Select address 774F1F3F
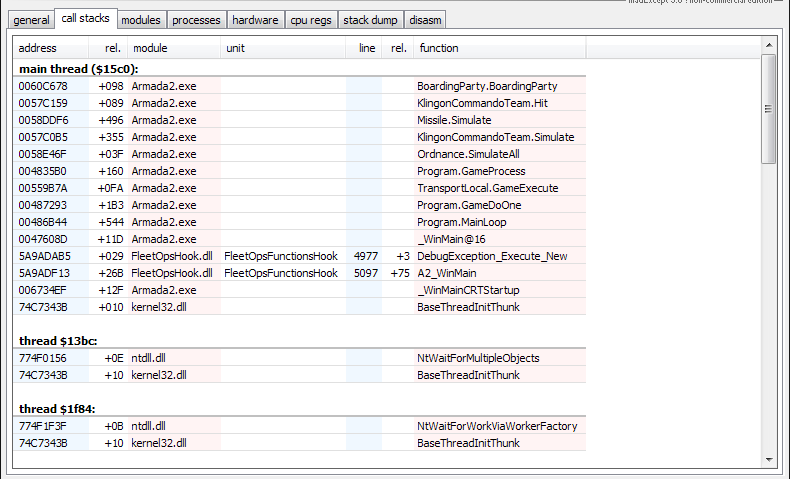Viewport: 790px width, 479px height. (42, 427)
